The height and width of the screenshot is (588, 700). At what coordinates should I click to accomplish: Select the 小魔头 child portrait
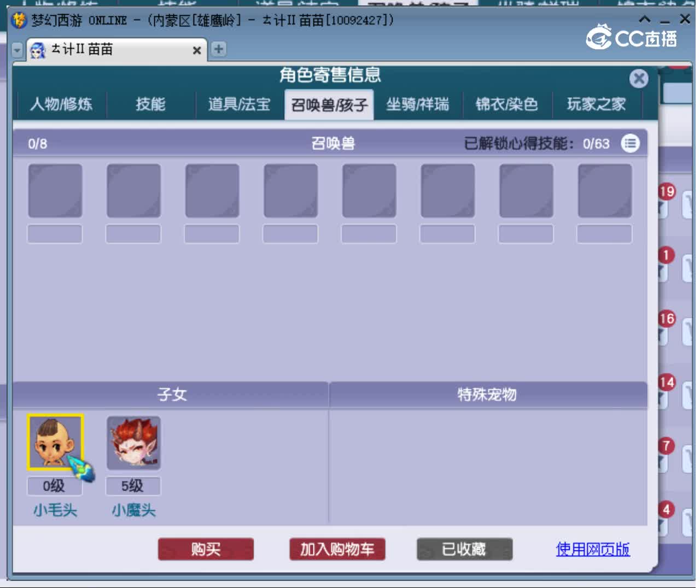pos(134,443)
